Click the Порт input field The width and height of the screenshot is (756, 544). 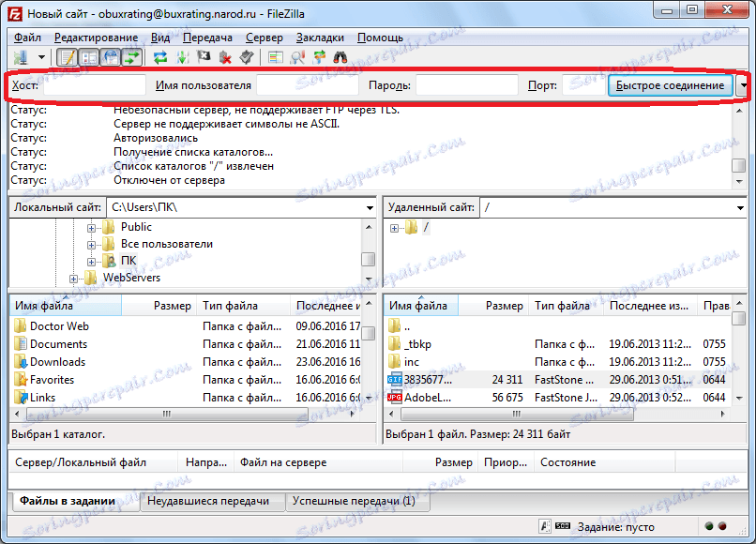583,85
